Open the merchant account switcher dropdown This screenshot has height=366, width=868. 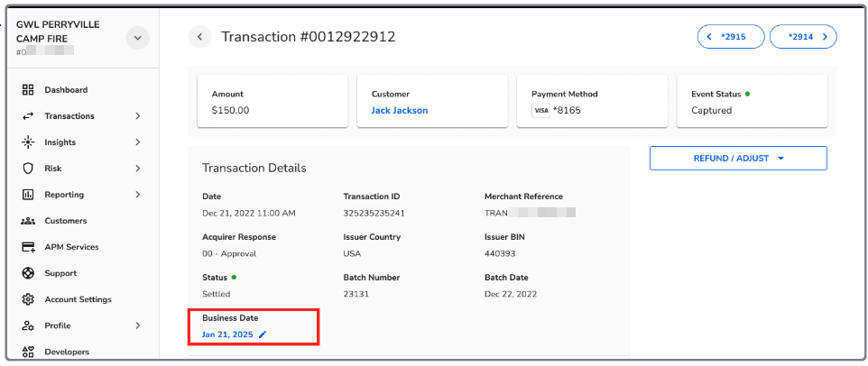pos(137,38)
